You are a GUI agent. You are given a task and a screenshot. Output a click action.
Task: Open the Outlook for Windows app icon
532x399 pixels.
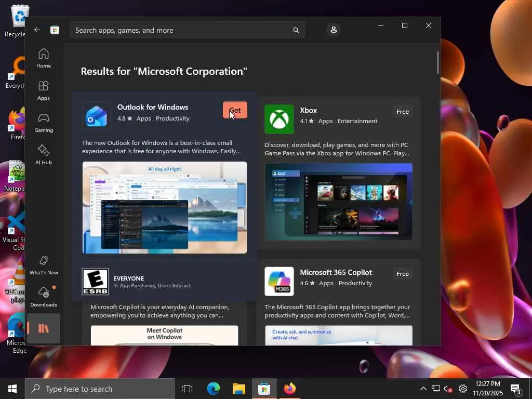[96, 116]
